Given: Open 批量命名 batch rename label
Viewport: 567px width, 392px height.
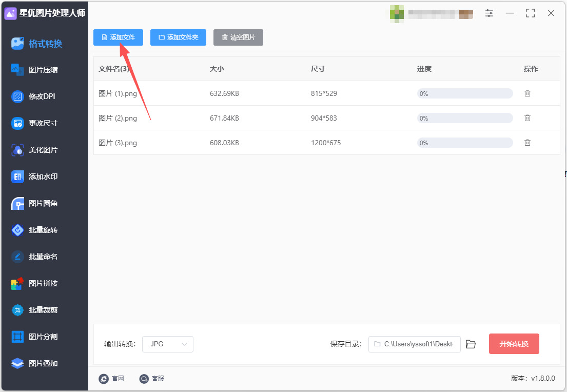Looking at the screenshot, I should 43,257.
